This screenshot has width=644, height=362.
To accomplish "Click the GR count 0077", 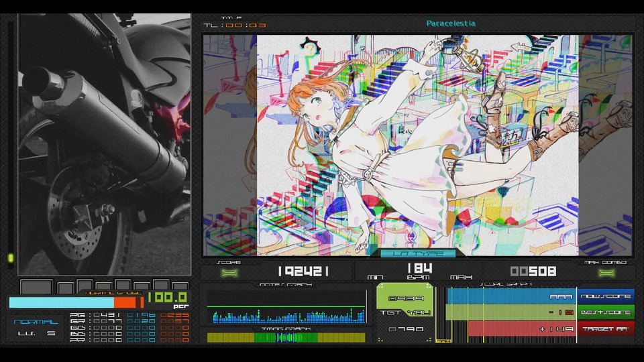I will [107, 321].
